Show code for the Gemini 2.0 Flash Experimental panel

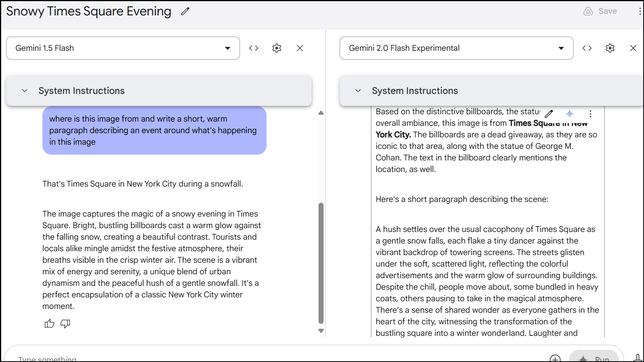(x=587, y=48)
